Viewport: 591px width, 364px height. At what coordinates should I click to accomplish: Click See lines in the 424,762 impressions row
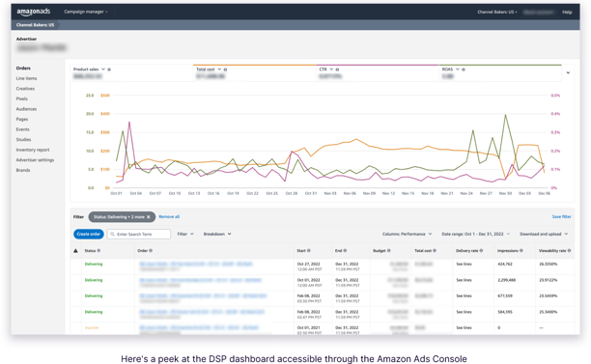pyautogui.click(x=464, y=265)
